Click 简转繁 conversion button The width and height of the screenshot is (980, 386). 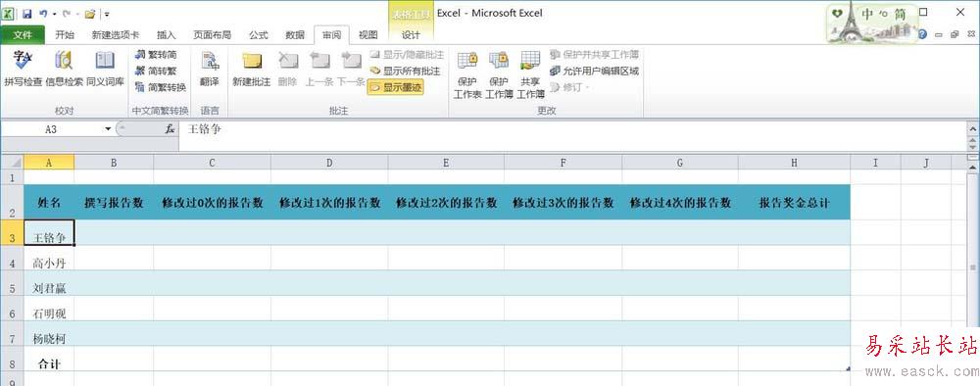point(156,71)
